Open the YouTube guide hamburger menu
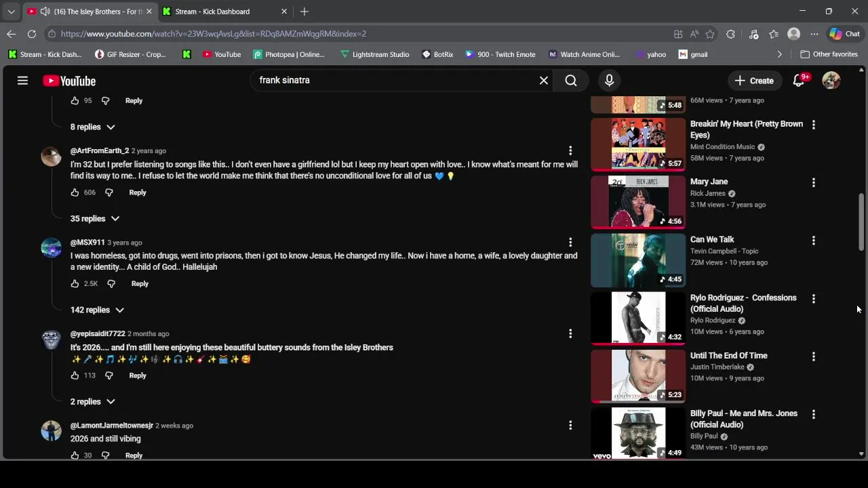 coord(22,81)
